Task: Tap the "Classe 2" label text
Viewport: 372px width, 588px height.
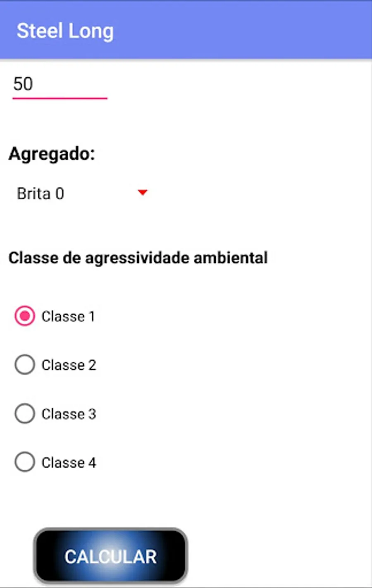Action: point(69,365)
